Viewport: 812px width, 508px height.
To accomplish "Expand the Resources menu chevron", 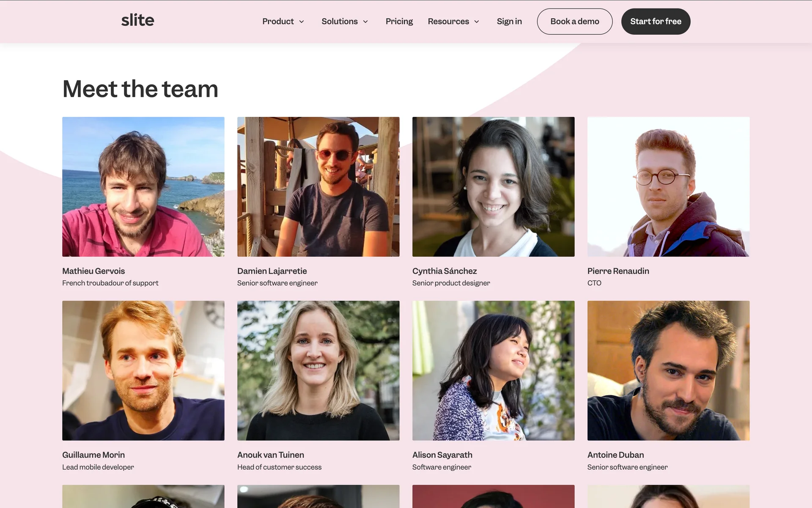I will click(477, 22).
